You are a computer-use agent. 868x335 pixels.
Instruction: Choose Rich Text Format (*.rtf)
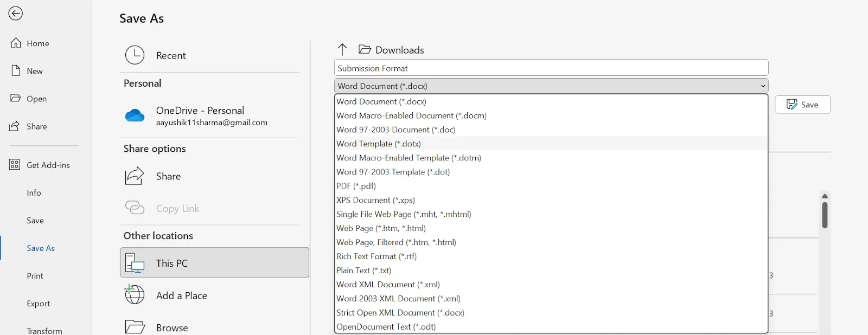[x=551, y=256]
